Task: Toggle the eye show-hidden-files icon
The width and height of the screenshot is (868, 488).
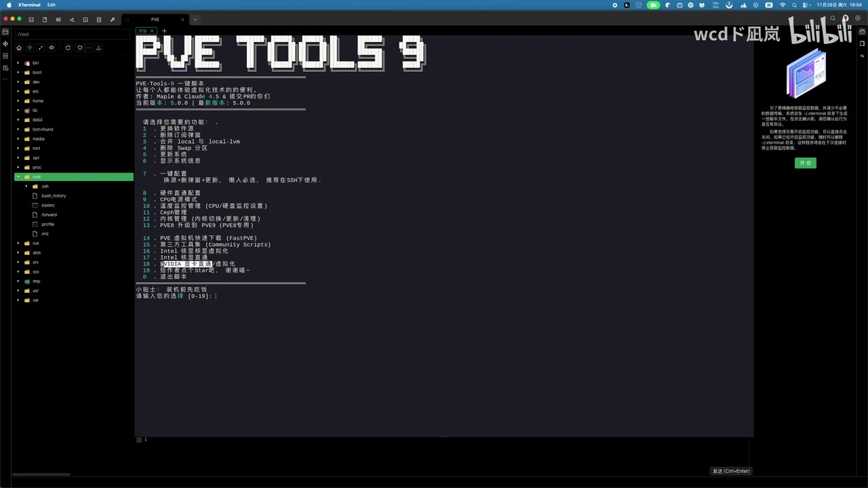Action: 52,47
